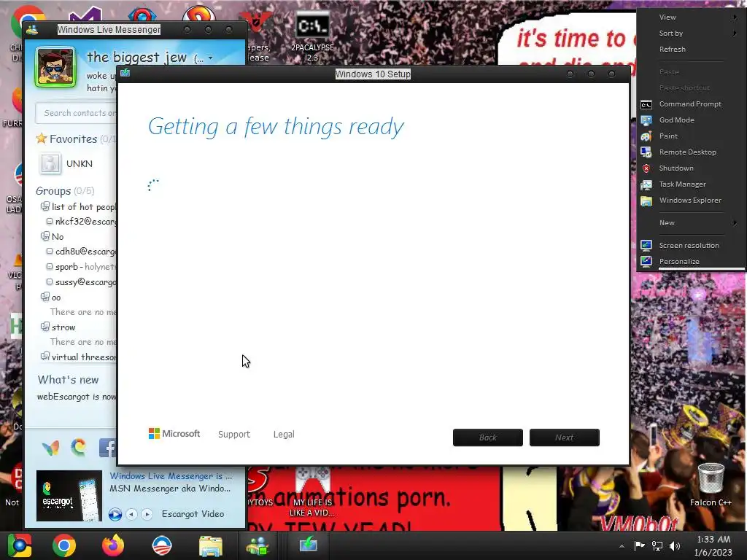This screenshot has width=747, height=560.
Task: Switch to Windows 10 Setup taskbar button
Action: (x=309, y=545)
